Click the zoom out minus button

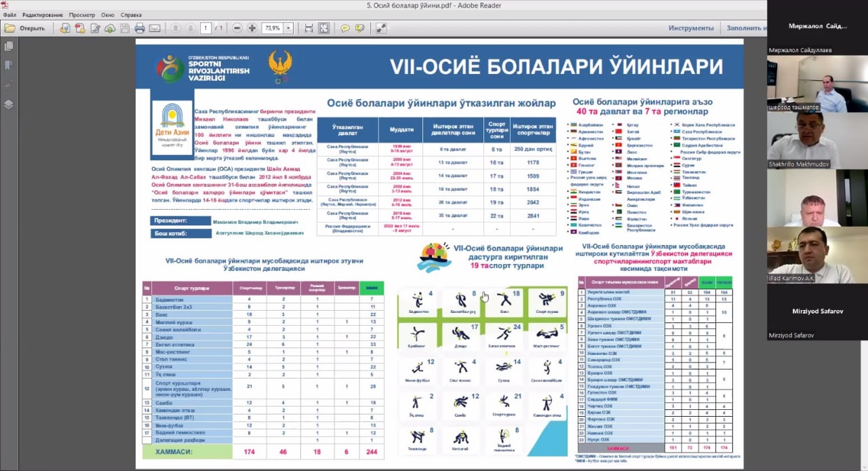pyautogui.click(x=237, y=29)
